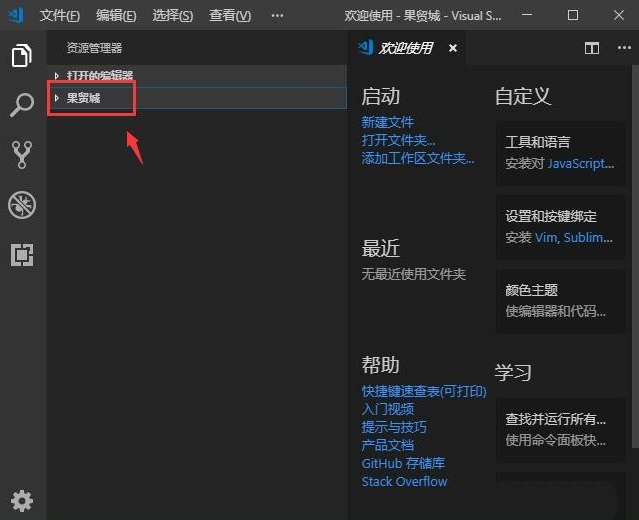Screen dimensions: 639x520
Task: Maximize the VS Code window
Action: click(573, 15)
